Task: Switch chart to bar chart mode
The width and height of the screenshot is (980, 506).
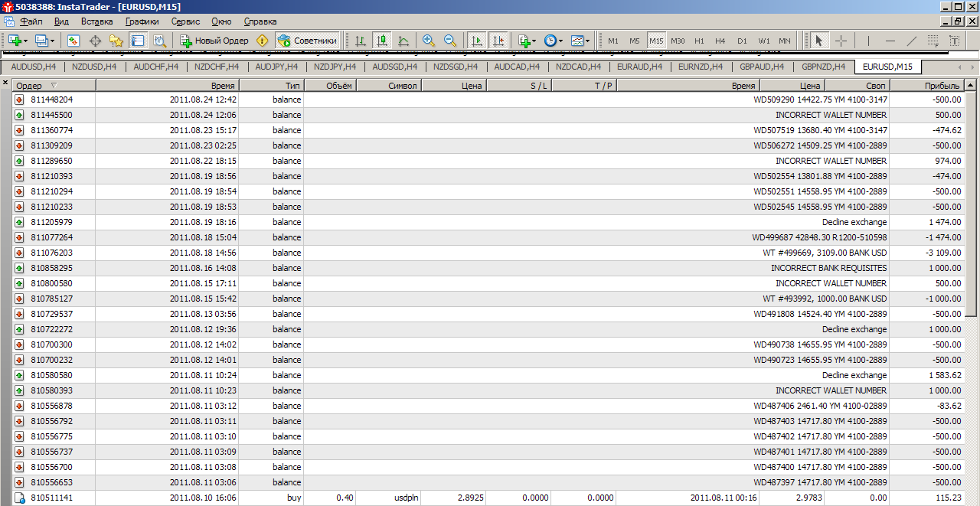Action: click(361, 41)
